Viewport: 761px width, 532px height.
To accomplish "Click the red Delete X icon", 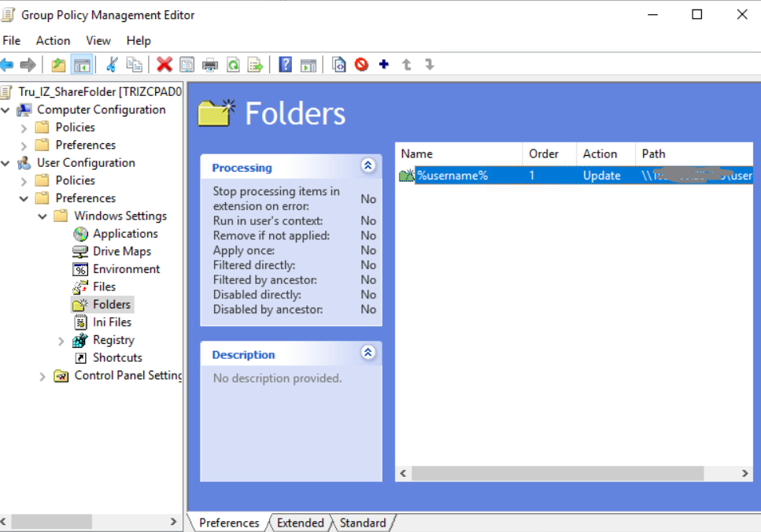I will tap(164, 65).
